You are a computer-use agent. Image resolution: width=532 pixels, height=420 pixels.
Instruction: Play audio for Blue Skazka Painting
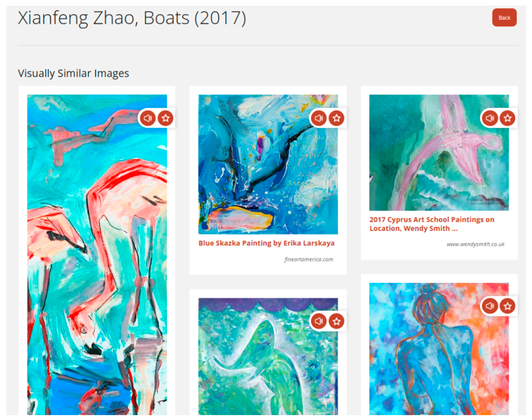point(319,118)
